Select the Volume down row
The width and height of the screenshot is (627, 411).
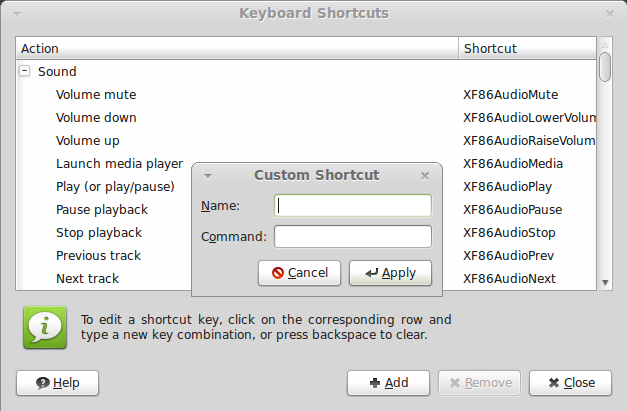coord(306,118)
